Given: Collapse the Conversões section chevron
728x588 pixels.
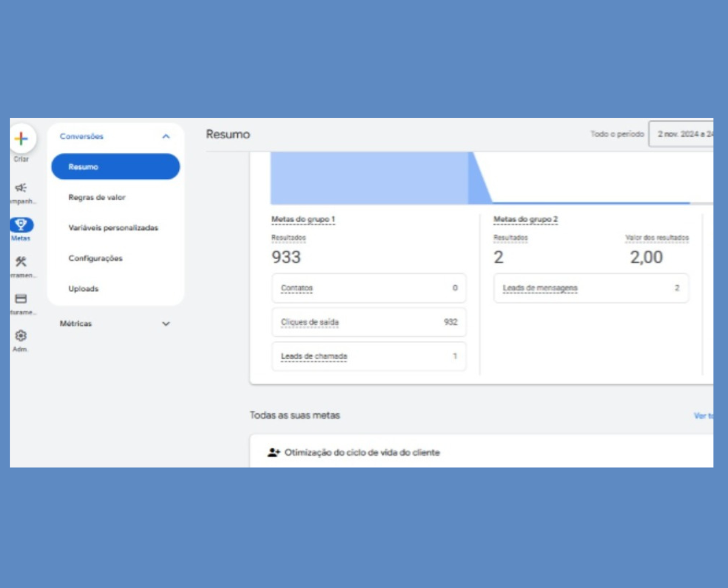Looking at the screenshot, I should (x=166, y=137).
